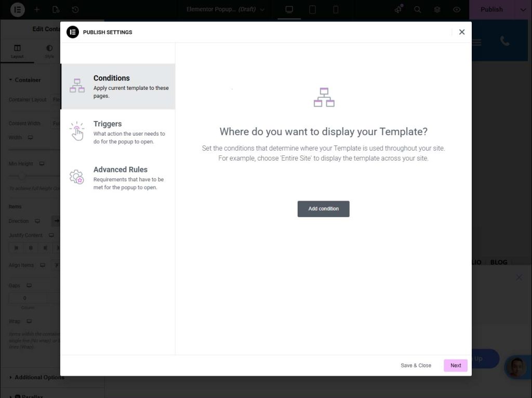Click the Save & Close link
The width and height of the screenshot is (532, 398).
click(416, 365)
